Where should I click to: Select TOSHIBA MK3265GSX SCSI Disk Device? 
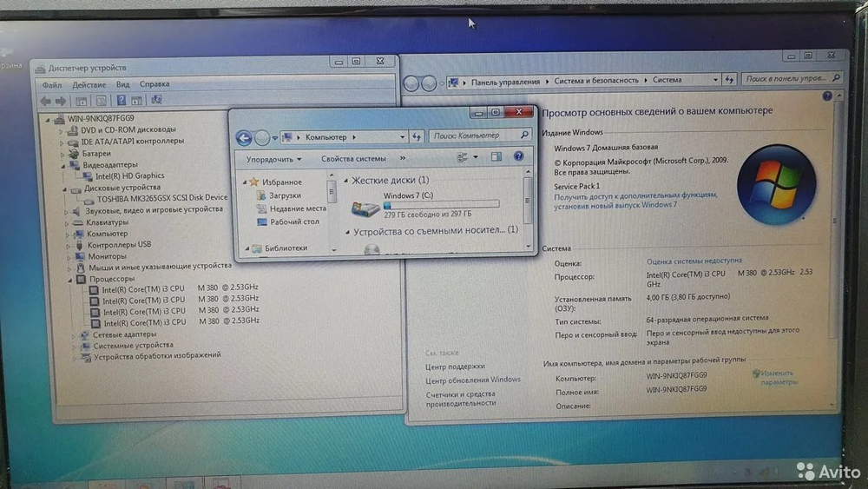pyautogui.click(x=155, y=198)
